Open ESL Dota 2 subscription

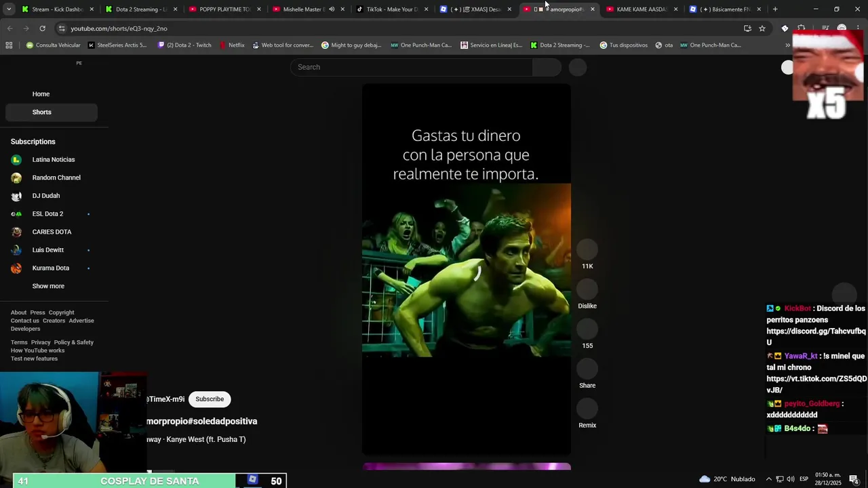pos(52,214)
